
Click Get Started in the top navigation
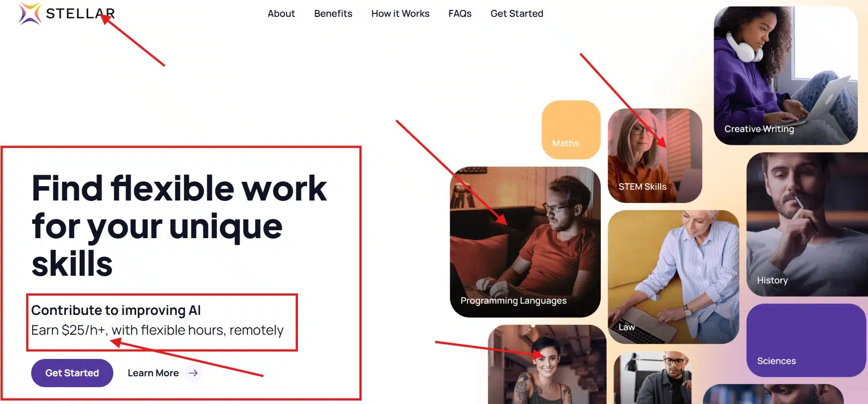[517, 13]
